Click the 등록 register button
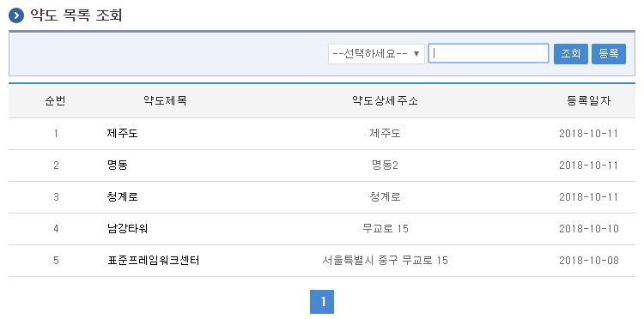Screen dimensions: 644x319 pos(609,54)
